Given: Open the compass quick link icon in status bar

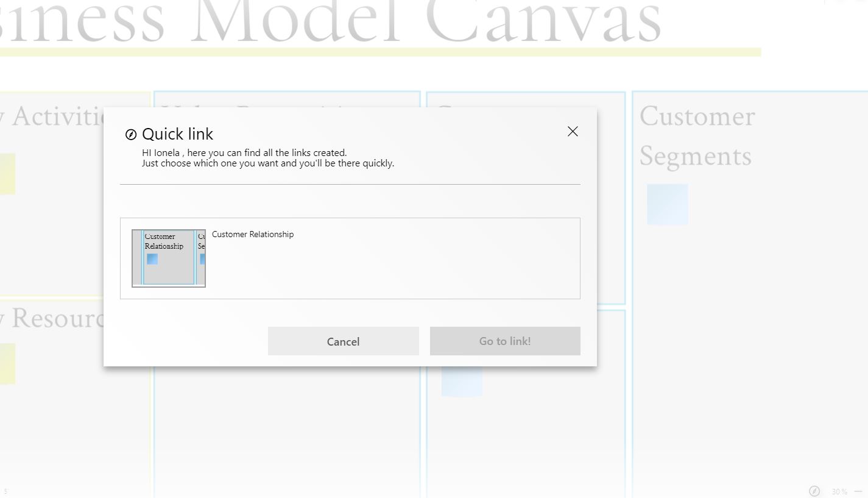Looking at the screenshot, I should click(x=814, y=491).
